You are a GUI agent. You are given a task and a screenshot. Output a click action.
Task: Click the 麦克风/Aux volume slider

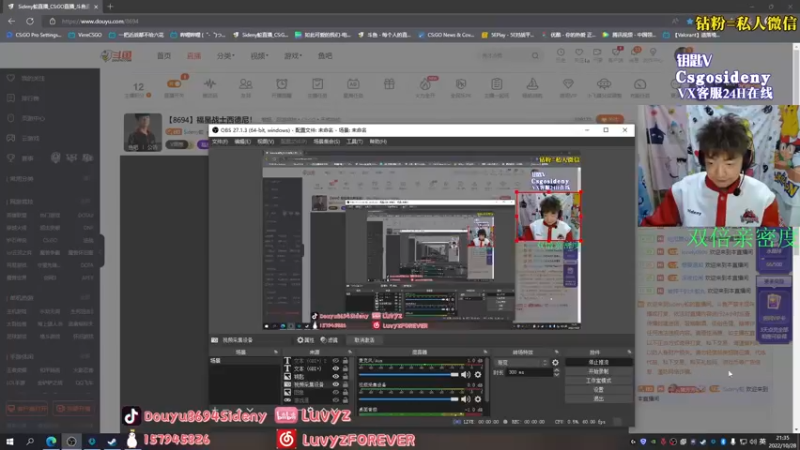(409, 374)
